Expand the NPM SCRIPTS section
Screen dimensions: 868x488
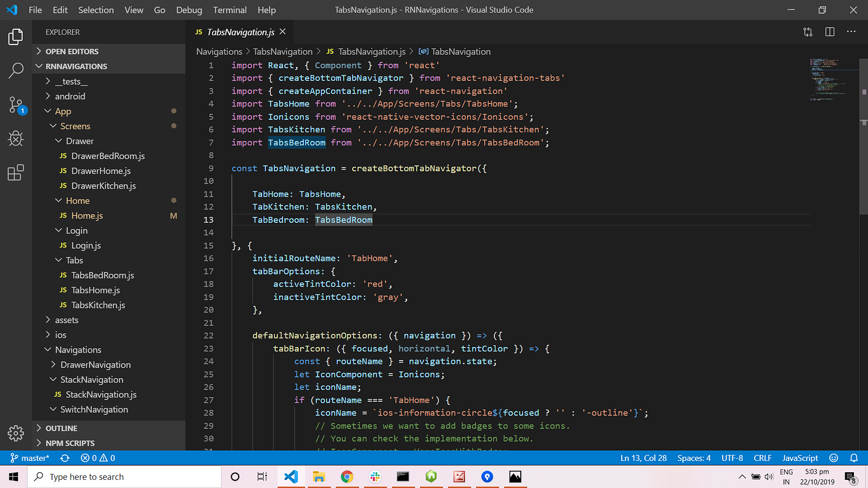(108, 443)
